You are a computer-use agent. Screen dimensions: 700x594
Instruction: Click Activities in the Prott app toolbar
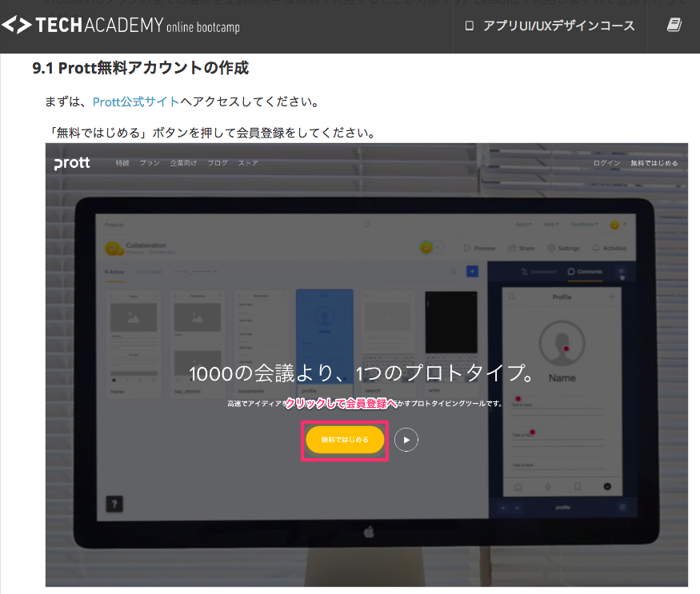610,248
